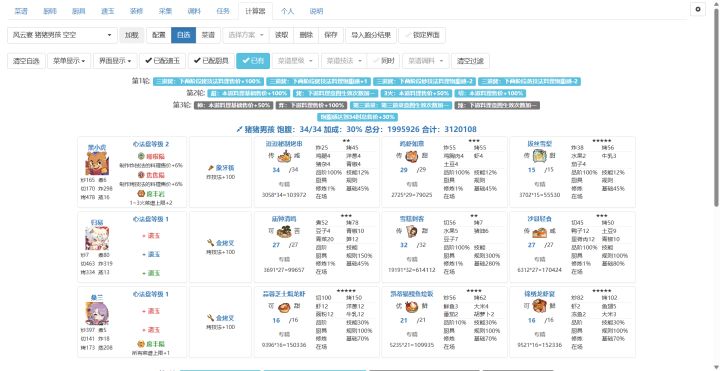This screenshot has width=720, height=371.
Task: Toggle the 已配遗玉 checkbox button
Action: click(163, 61)
